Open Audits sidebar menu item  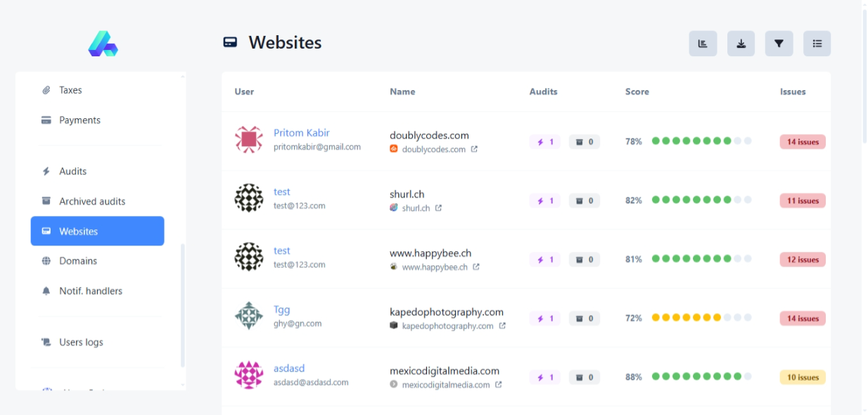(72, 171)
